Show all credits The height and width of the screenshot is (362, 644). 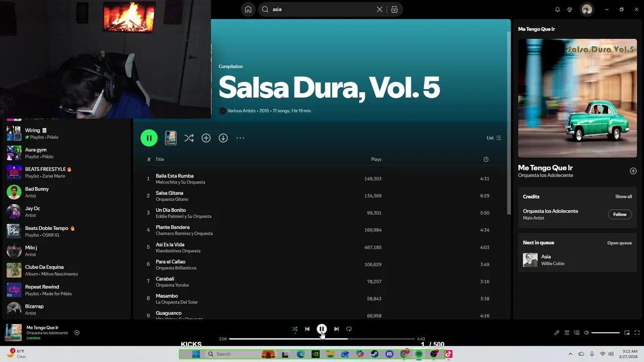pyautogui.click(x=623, y=197)
